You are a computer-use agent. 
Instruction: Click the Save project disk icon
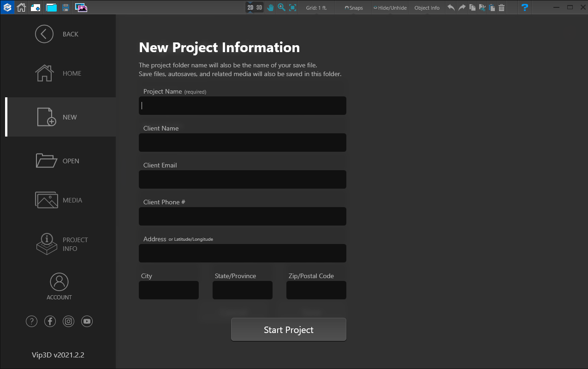(65, 7)
